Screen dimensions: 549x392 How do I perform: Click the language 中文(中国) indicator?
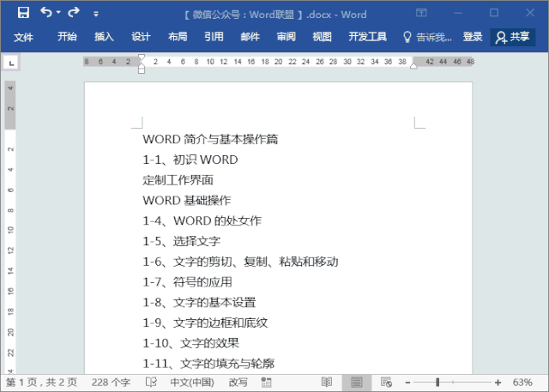(x=192, y=383)
